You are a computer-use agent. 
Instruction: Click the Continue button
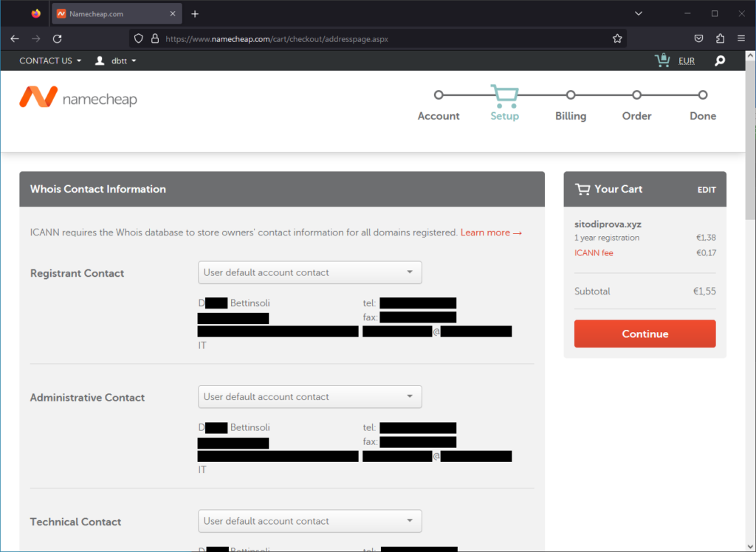tap(645, 334)
